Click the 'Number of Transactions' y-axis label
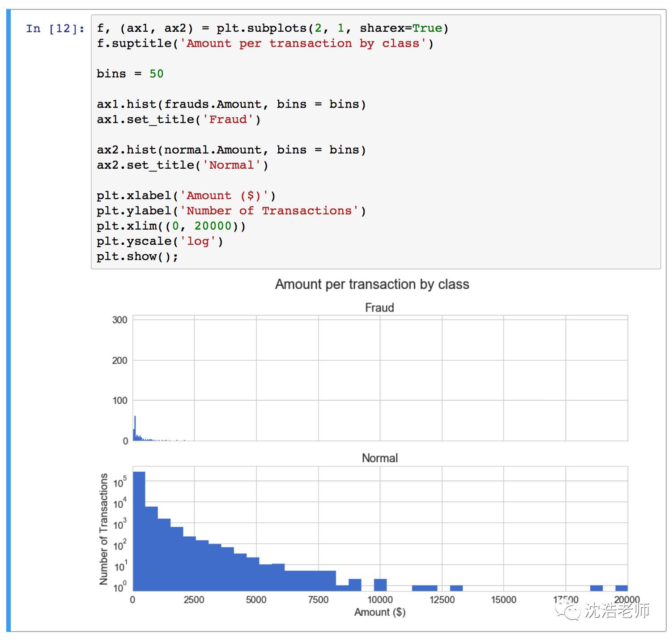672x640 pixels. click(x=104, y=529)
